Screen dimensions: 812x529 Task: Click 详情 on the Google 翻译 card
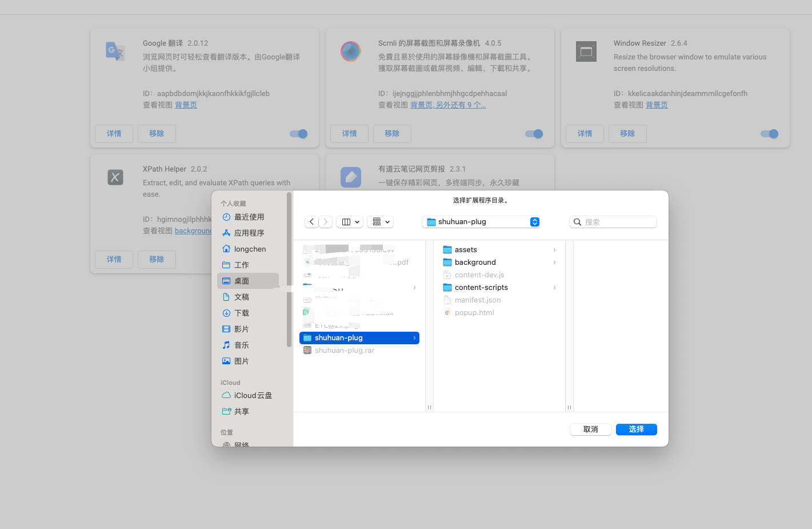pyautogui.click(x=114, y=134)
